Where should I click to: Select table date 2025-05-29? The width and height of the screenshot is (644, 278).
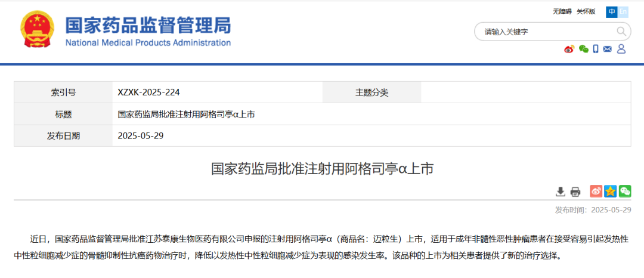(x=141, y=136)
